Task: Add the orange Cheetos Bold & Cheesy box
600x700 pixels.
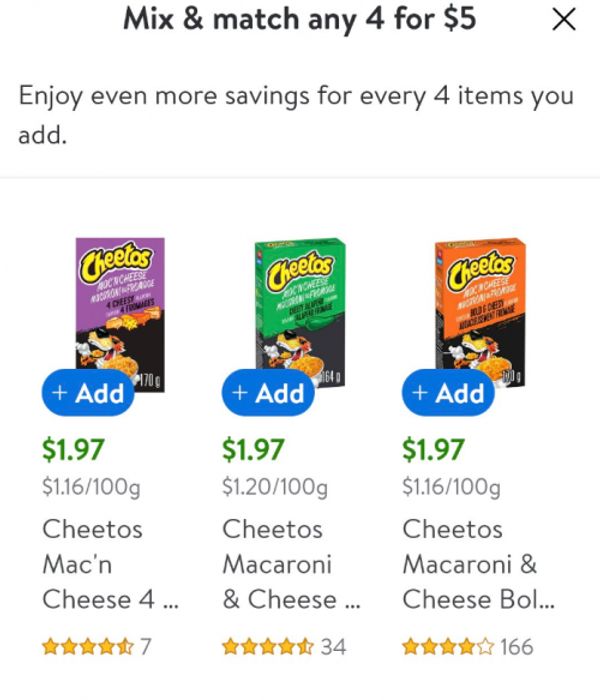Action: (448, 393)
